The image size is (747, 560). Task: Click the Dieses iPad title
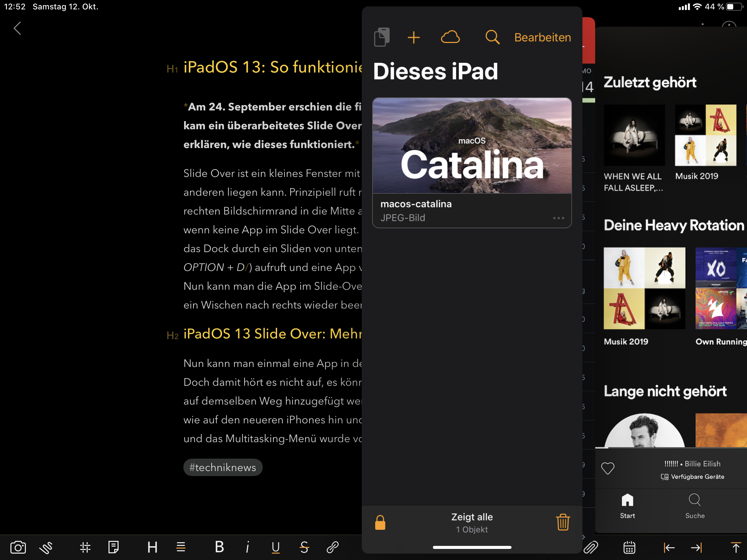click(435, 72)
